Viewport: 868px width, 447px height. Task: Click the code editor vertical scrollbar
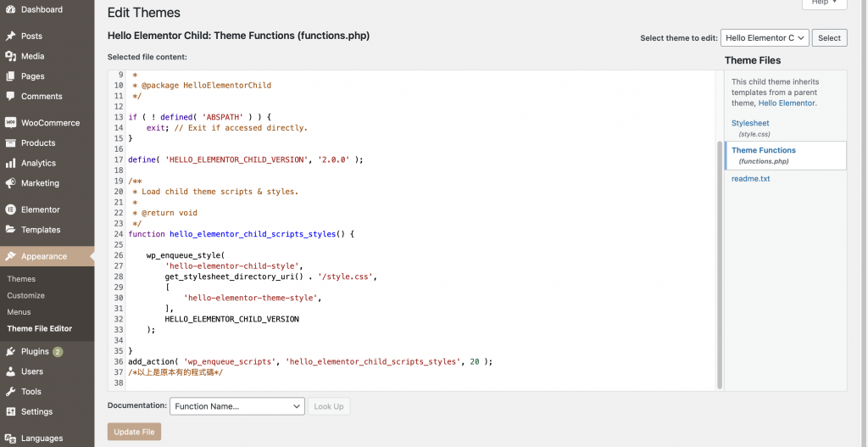(720, 265)
